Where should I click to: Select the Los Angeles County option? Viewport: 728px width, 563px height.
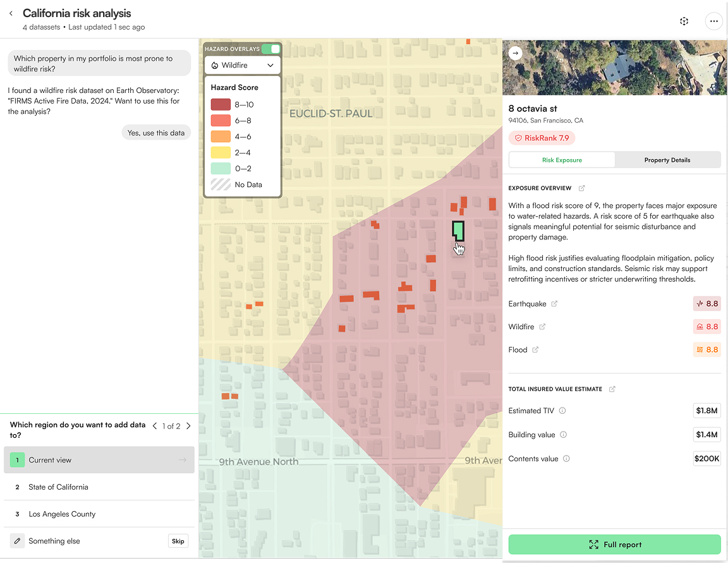99,514
